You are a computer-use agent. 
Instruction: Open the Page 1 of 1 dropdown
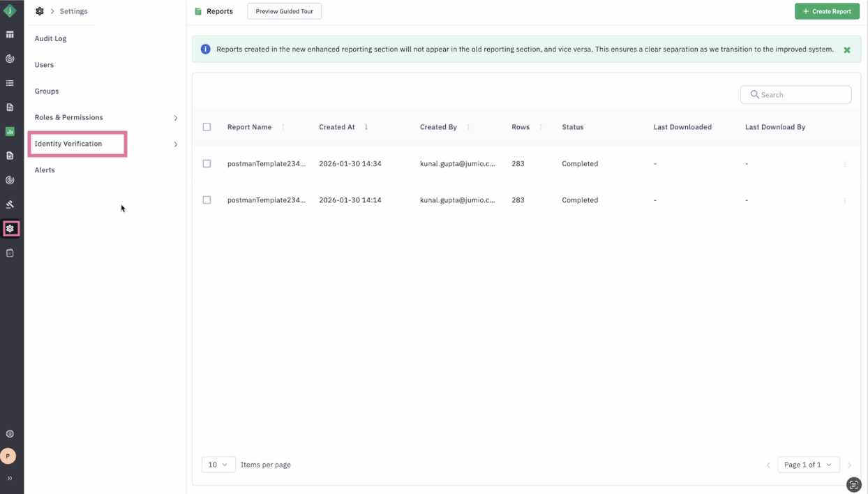point(807,465)
